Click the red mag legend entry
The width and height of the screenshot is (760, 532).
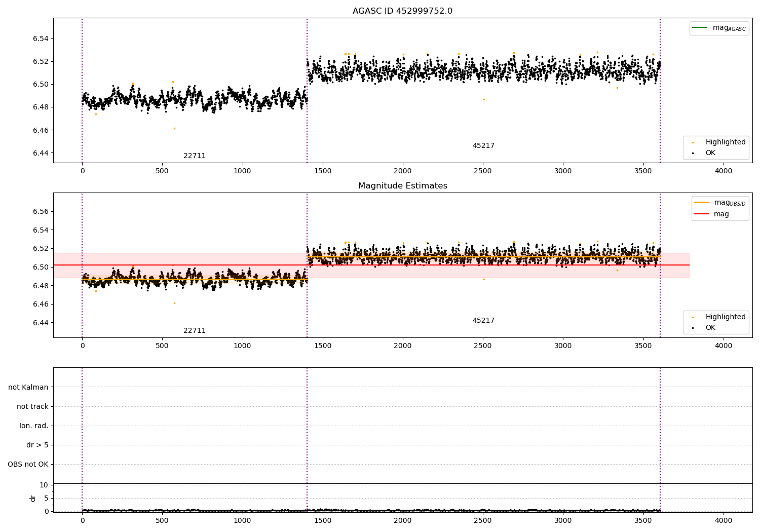[x=711, y=214]
